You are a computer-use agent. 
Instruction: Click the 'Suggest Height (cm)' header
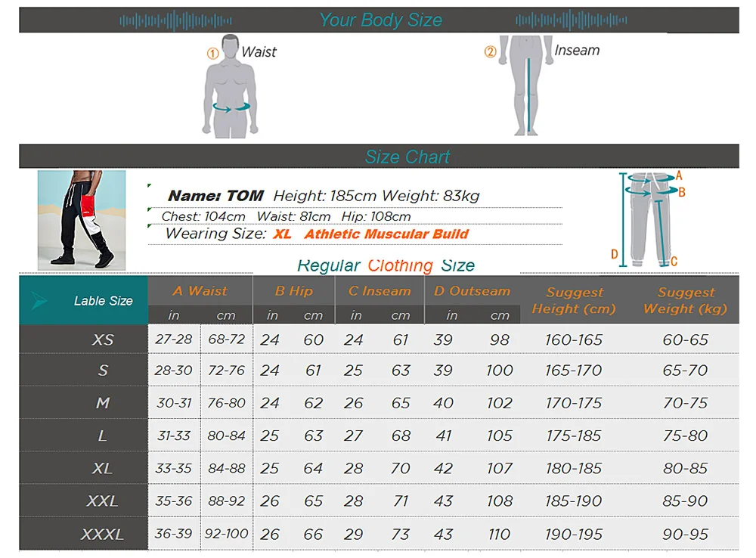pyautogui.click(x=574, y=300)
